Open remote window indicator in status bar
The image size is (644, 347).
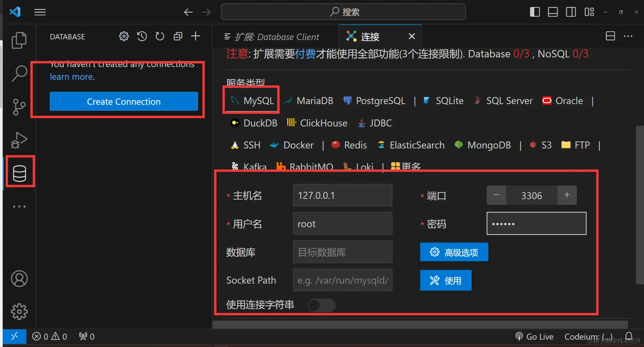pyautogui.click(x=14, y=337)
